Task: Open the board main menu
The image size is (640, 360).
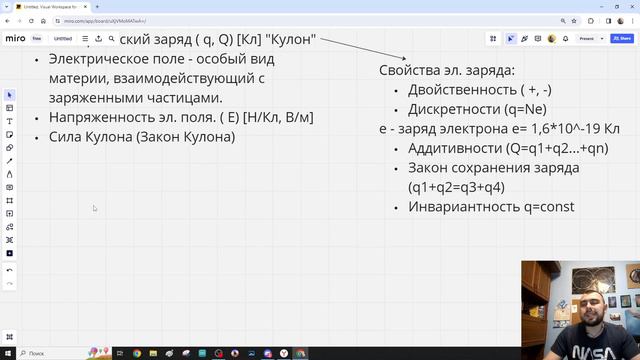Action: pyautogui.click(x=85, y=38)
